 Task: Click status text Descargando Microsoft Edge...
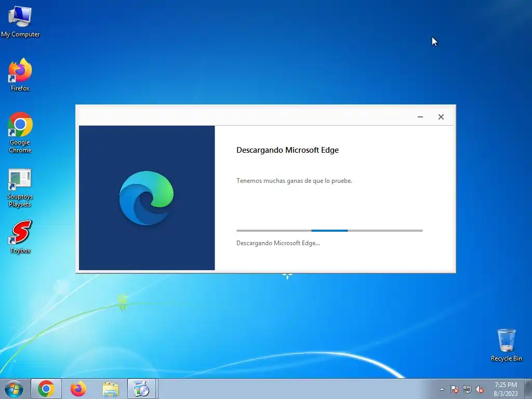pyautogui.click(x=278, y=243)
